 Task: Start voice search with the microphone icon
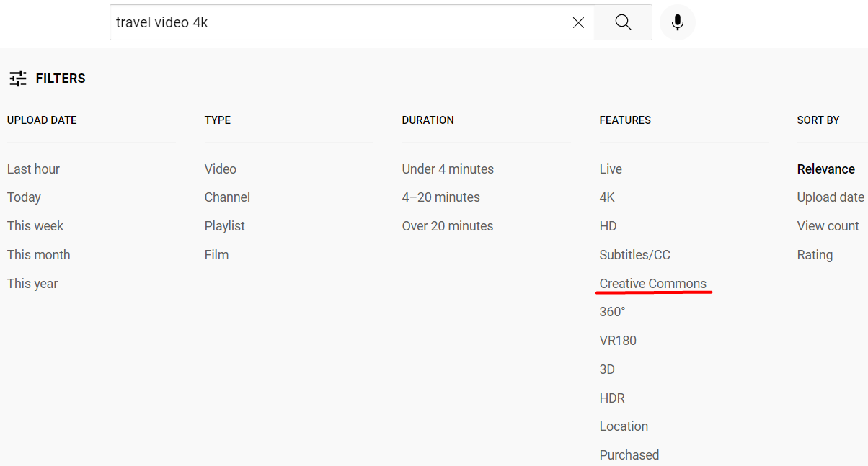pos(678,22)
